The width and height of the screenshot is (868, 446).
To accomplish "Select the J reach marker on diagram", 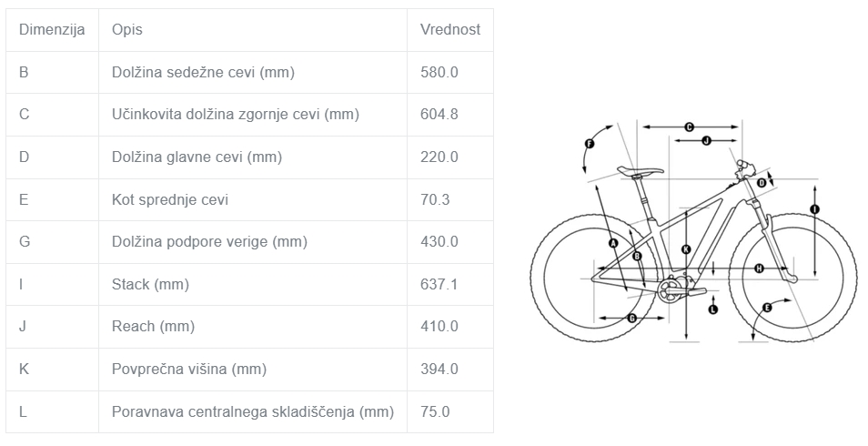I will click(706, 141).
